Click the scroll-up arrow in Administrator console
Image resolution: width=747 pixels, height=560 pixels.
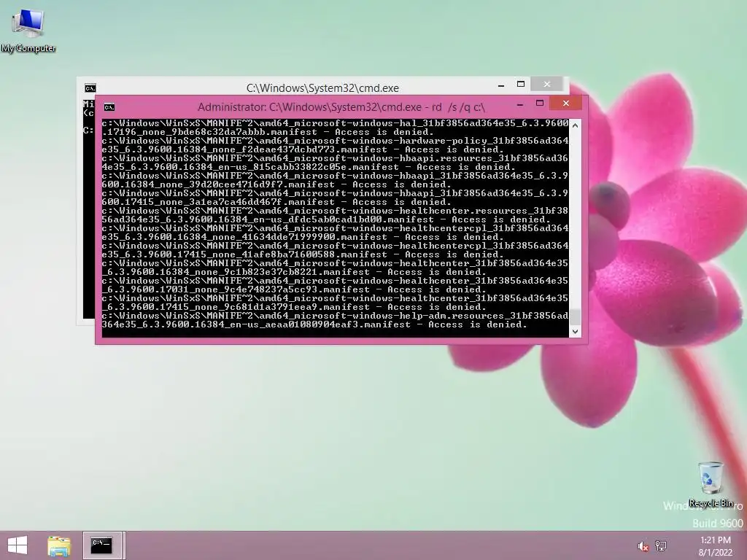pos(575,125)
